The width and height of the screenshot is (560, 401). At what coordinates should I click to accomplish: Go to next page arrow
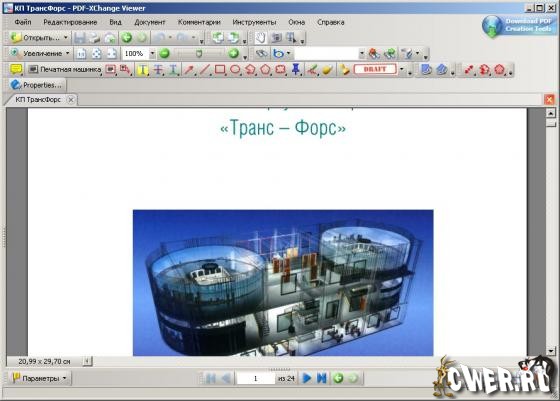point(306,378)
